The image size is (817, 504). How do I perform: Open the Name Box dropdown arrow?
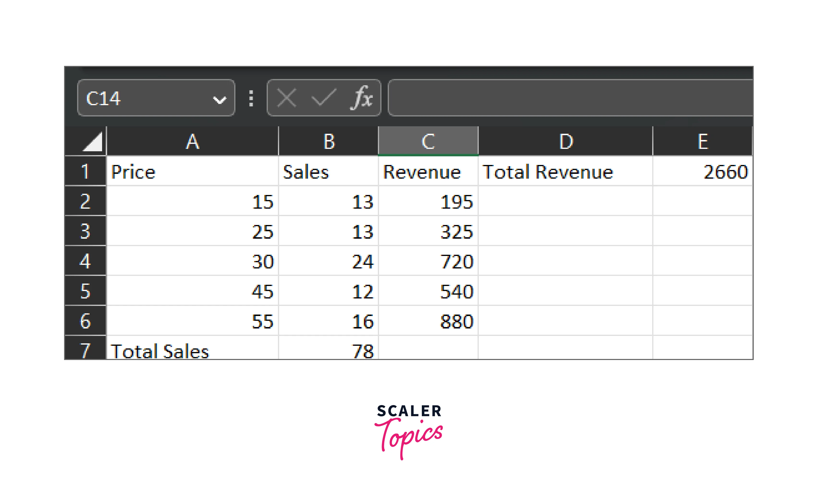click(x=219, y=99)
